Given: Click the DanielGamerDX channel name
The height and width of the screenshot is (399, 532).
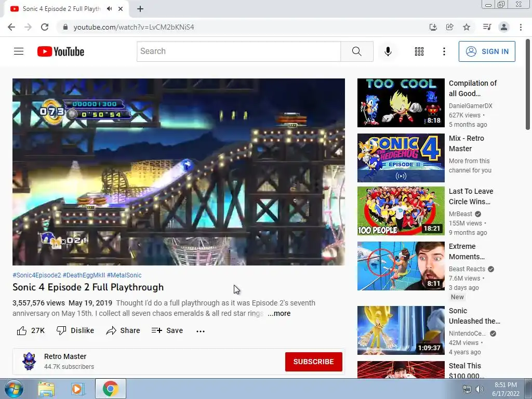Looking at the screenshot, I should [x=470, y=106].
